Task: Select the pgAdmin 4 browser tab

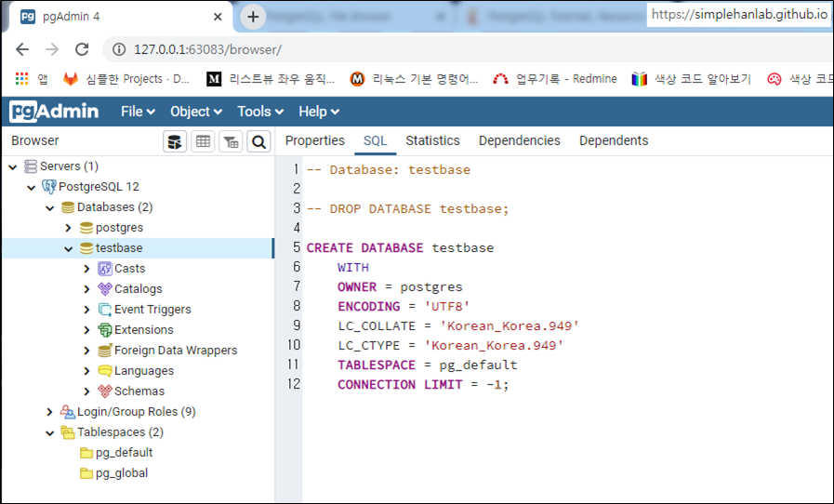Action: (121, 17)
